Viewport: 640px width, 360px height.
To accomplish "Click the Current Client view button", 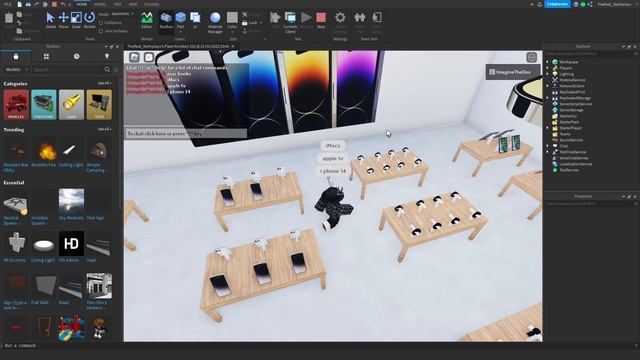I will click(x=290, y=22).
